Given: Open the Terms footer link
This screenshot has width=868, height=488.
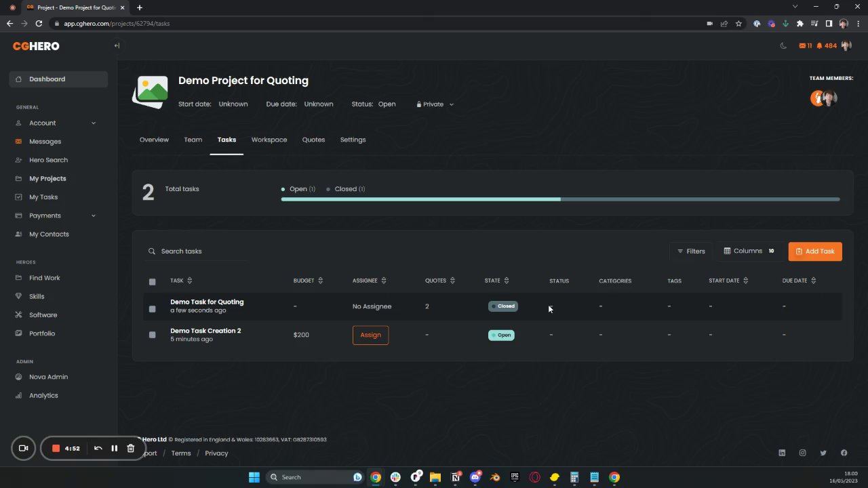Looking at the screenshot, I should click(181, 453).
